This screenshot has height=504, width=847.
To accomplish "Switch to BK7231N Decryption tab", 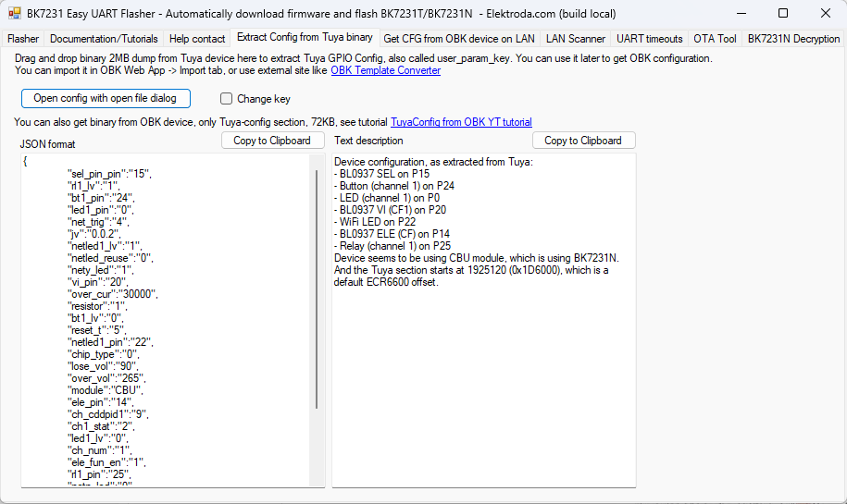I will 793,39.
